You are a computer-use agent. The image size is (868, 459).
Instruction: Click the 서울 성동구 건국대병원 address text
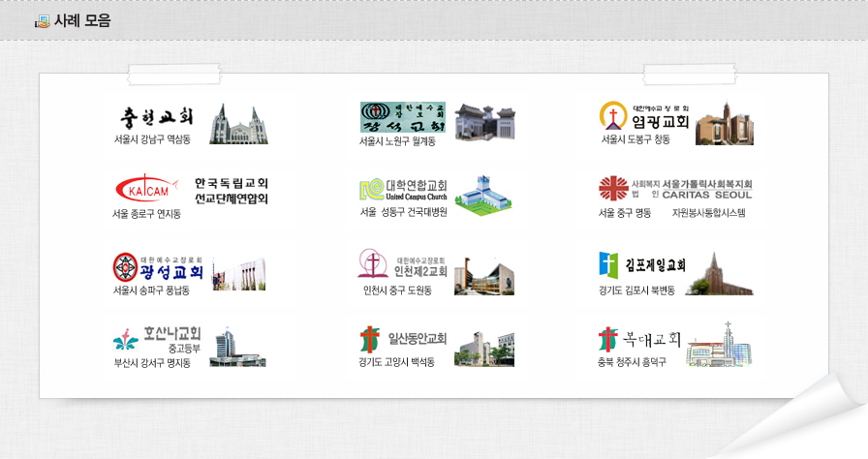point(404,212)
